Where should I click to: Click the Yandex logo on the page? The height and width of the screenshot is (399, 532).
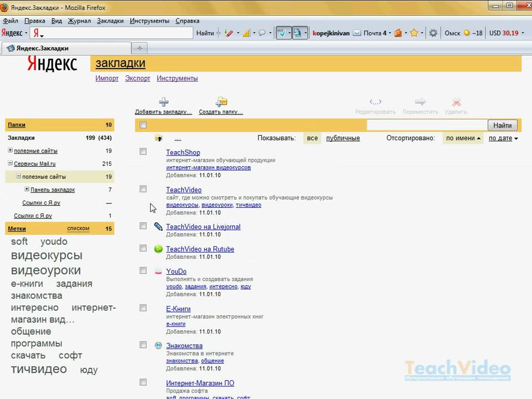(52, 63)
